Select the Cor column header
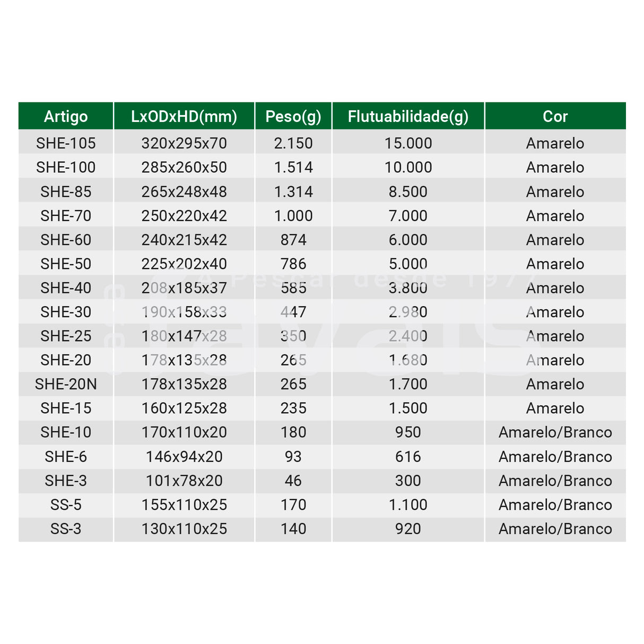The width and height of the screenshot is (644, 644). 555,116
